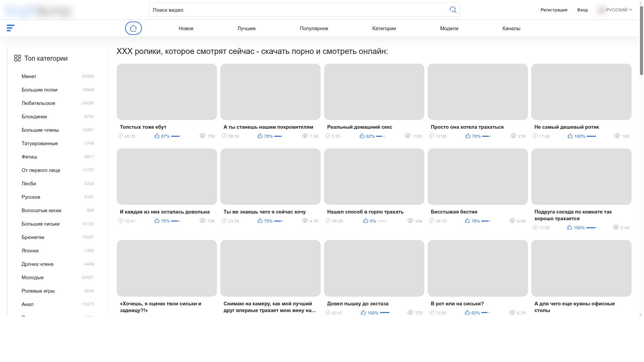Go to the home page icon
The height and width of the screenshot is (362, 644).
(x=133, y=28)
